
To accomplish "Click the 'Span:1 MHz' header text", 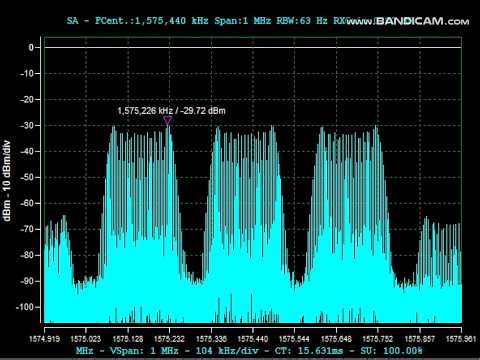I will click(x=242, y=21).
